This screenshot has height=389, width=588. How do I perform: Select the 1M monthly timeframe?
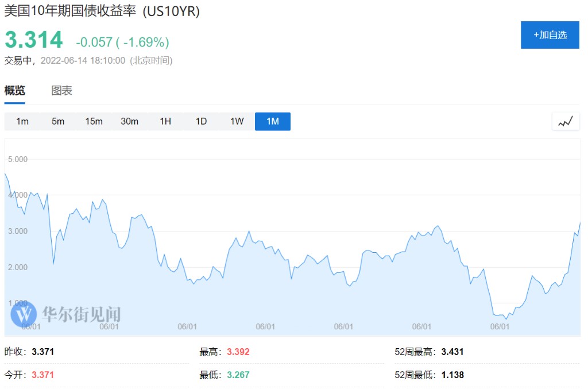tap(273, 121)
